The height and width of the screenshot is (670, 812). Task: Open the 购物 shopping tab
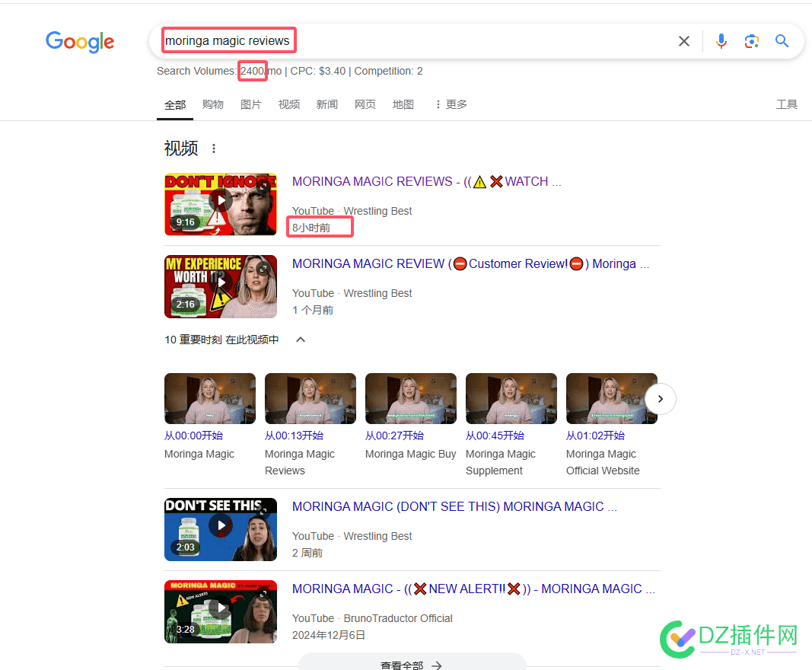pyautogui.click(x=213, y=104)
